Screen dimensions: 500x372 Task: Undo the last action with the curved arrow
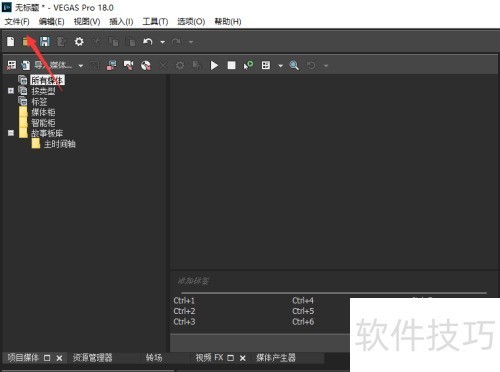coord(148,42)
